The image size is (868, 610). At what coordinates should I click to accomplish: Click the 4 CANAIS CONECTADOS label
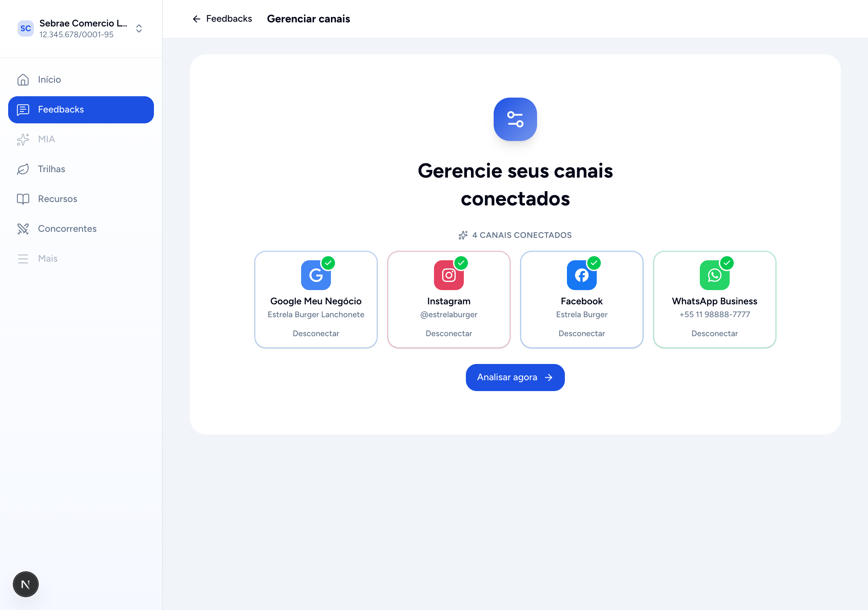pyautogui.click(x=522, y=236)
